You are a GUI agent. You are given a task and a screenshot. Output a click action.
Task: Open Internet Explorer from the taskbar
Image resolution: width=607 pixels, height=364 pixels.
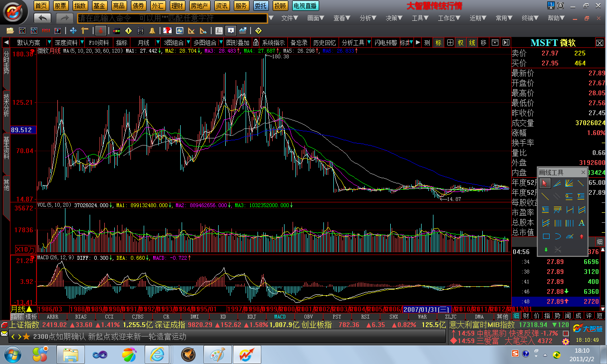click(x=158, y=354)
